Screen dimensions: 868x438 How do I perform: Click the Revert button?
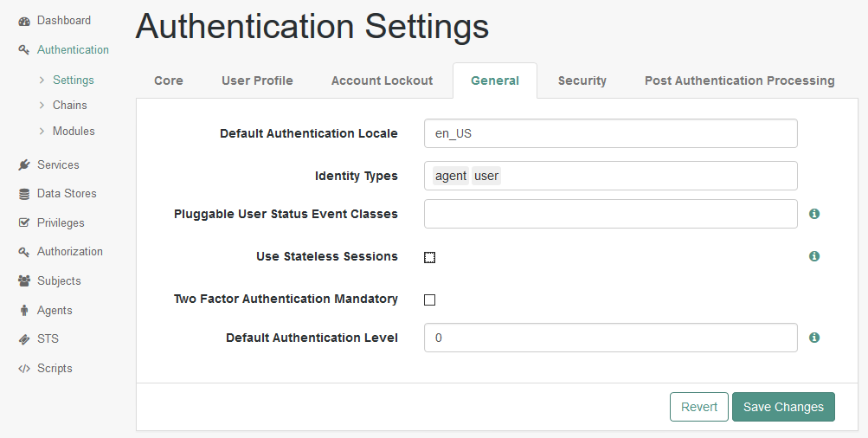[x=698, y=407]
